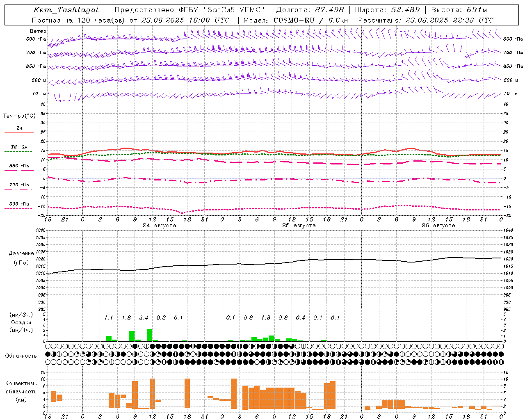Viewport: 525px width, 420px height.
Task: Click the 'Ветер' wind panel label
Action: pos(38,31)
